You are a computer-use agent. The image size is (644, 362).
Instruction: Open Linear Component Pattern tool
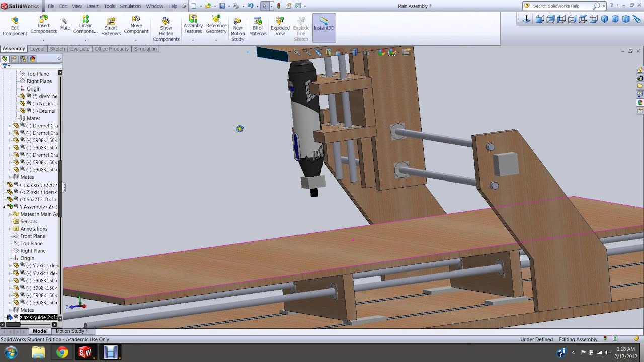tap(86, 25)
